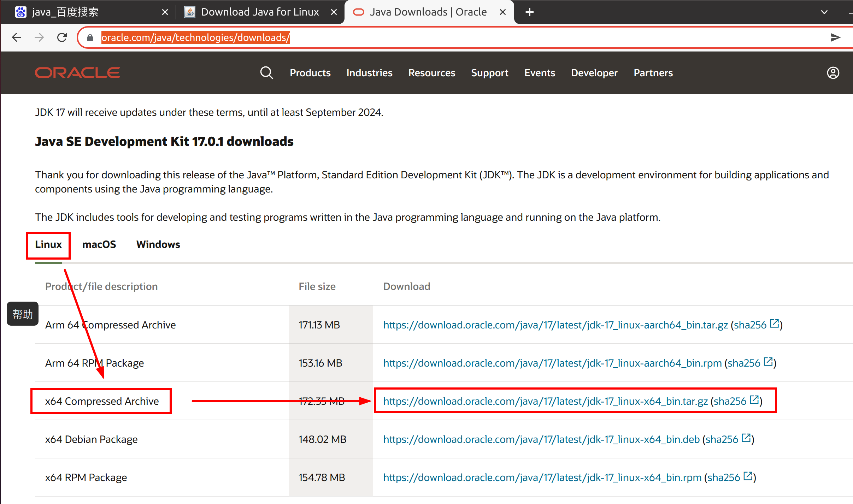The height and width of the screenshot is (504, 853).
Task: Click the browser back arrow
Action: click(x=17, y=37)
